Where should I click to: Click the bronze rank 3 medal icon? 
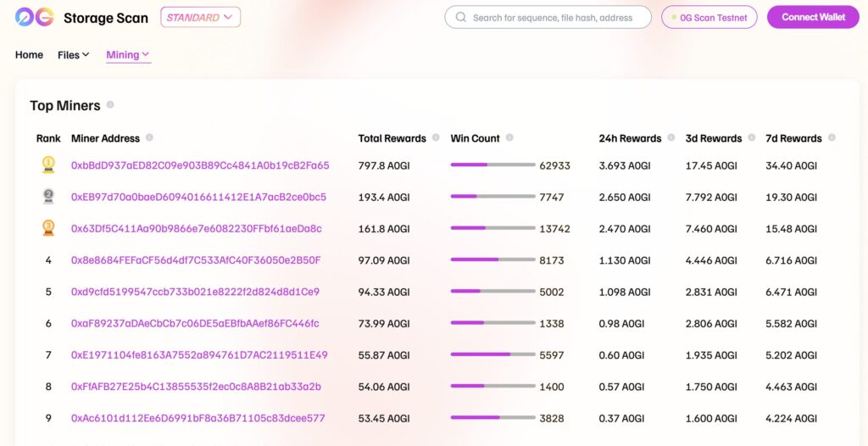pos(48,228)
